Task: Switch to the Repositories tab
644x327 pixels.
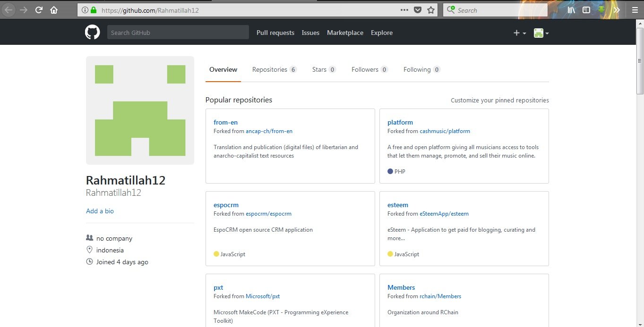Action: click(275, 69)
